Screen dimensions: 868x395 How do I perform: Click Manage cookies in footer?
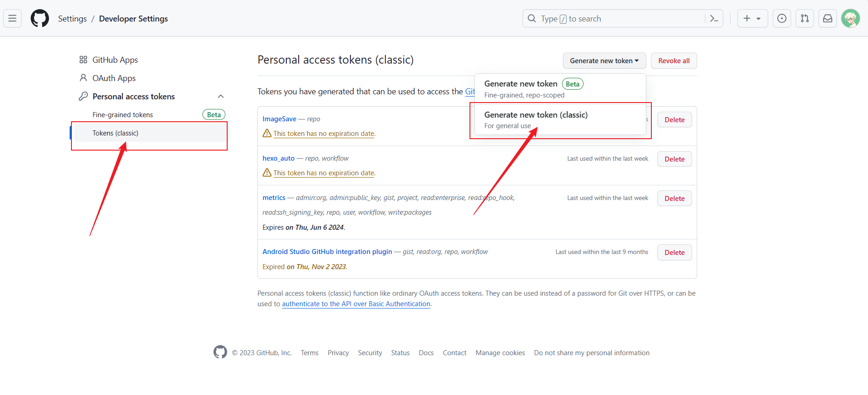coord(500,352)
